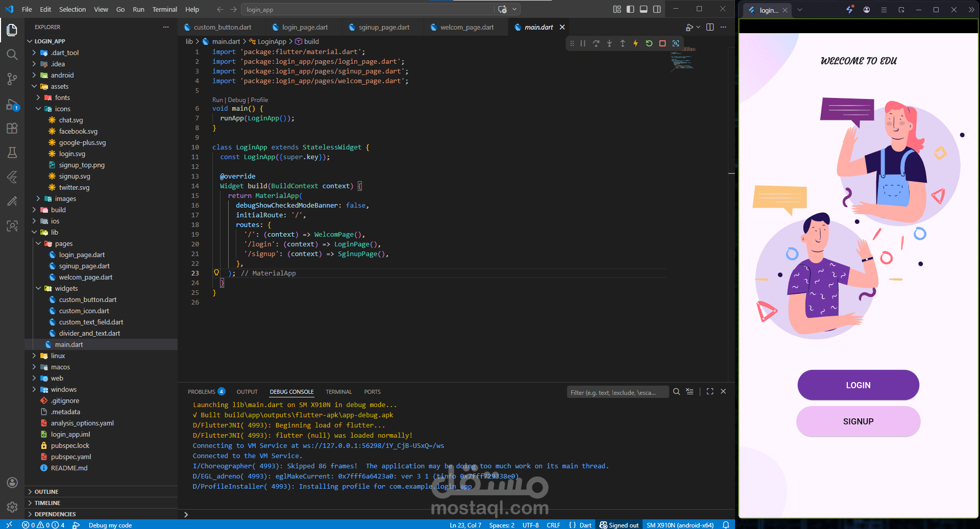Collapse the widgets folder
980x529 pixels.
(x=66, y=288)
